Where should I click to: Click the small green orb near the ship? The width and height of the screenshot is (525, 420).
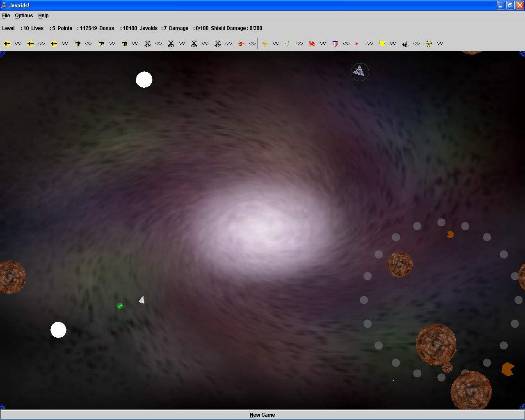pos(120,306)
